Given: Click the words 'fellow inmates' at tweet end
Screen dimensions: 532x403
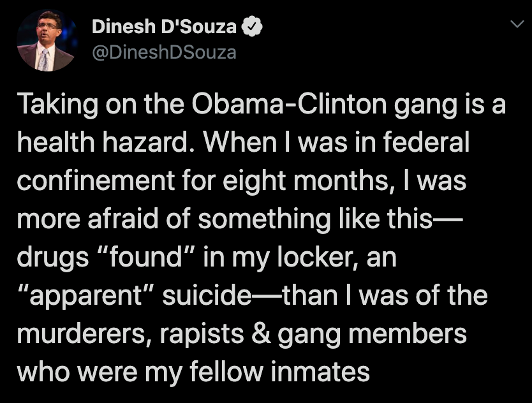Looking at the screenshot, I should click(x=279, y=372).
